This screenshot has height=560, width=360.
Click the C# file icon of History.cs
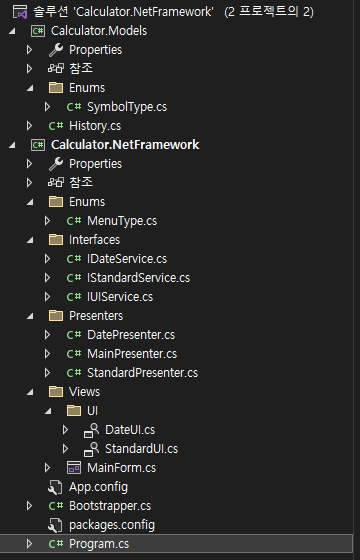56,126
